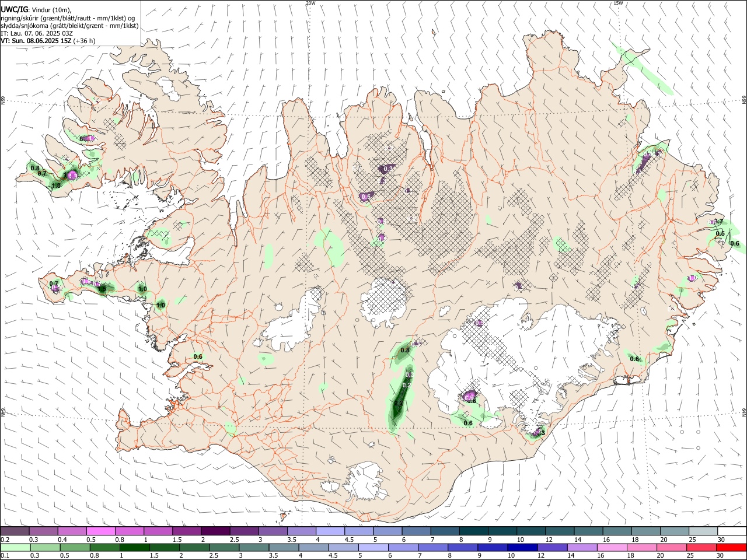The height and width of the screenshot is (560, 747).
Task: Pick the rain legend swatch starting at 2
Action: pyautogui.click(x=195, y=547)
